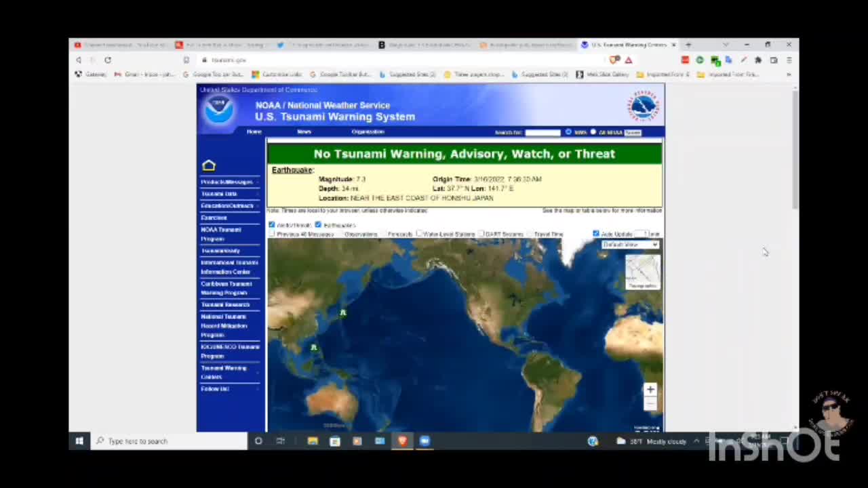Zoom in the map with plus button
This screenshot has width=868, height=488.
(650, 389)
